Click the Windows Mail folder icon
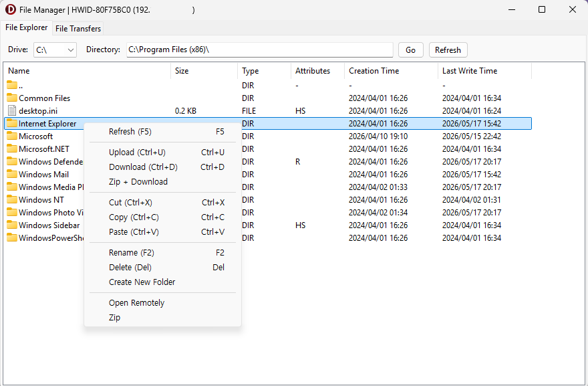The image size is (588, 386). [x=12, y=174]
